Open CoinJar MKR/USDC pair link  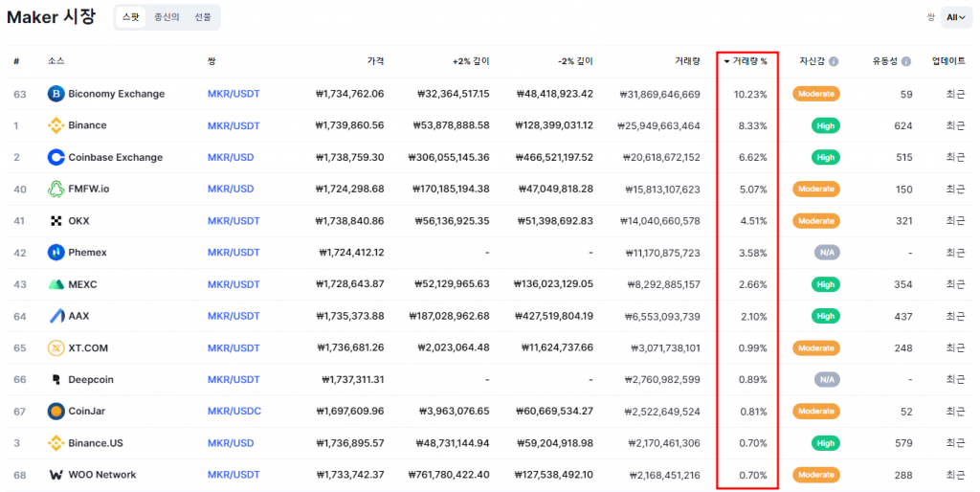pyautogui.click(x=234, y=412)
